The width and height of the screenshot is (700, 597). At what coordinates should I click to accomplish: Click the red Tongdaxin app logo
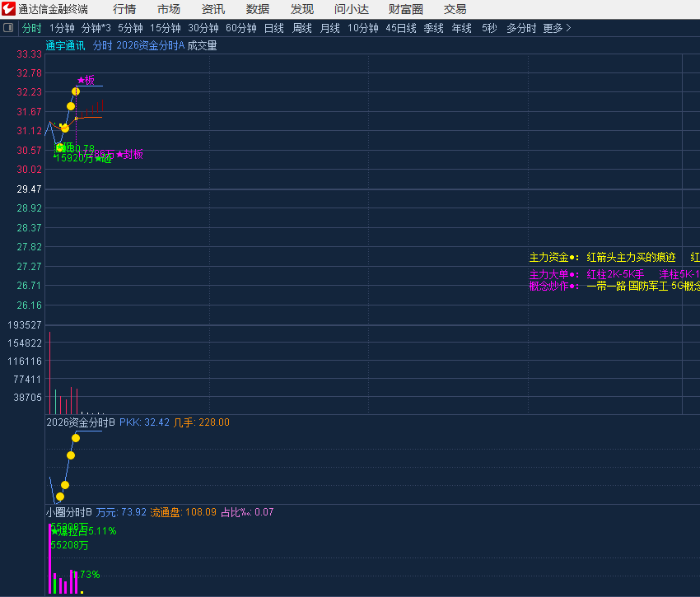tap(9, 9)
